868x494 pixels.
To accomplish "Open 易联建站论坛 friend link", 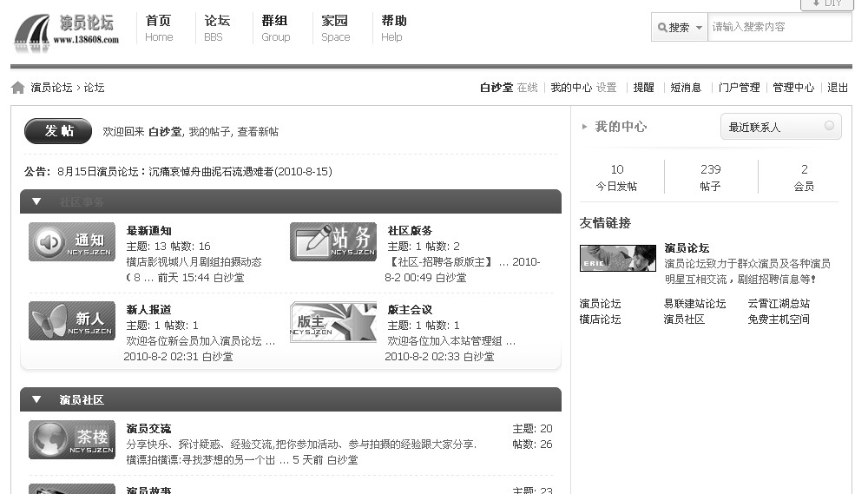I will 694,304.
